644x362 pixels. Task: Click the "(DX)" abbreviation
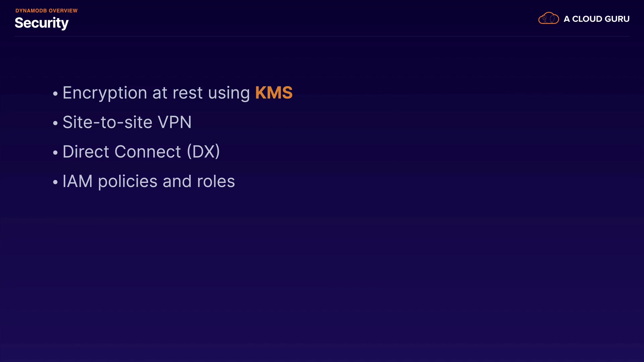[203, 152]
